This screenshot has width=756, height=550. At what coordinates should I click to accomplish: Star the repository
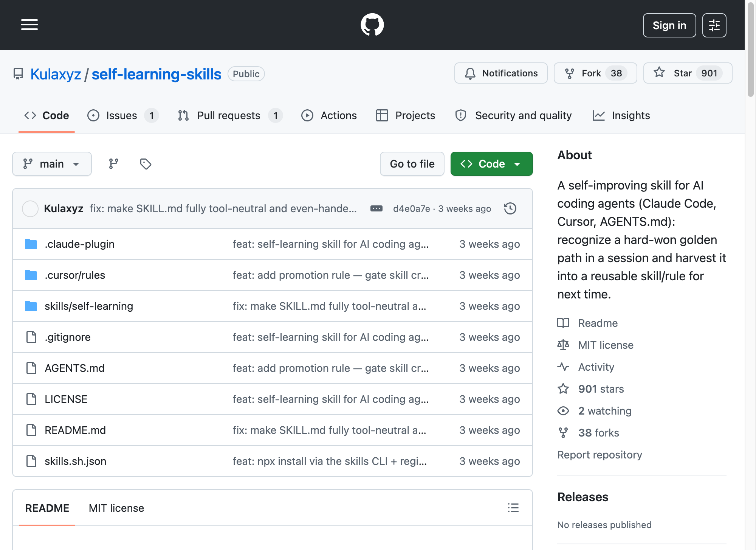point(688,73)
